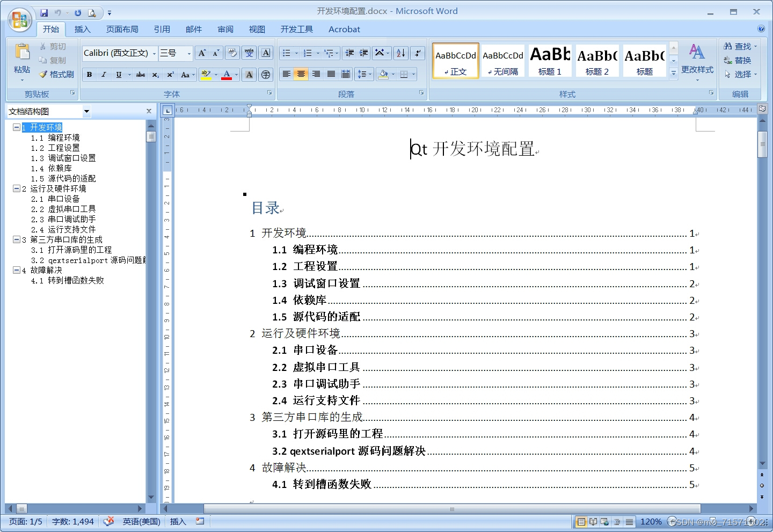This screenshot has height=532, width=773.
Task: Open the 页面布局 (Page Layout) tab
Action: coord(122,29)
